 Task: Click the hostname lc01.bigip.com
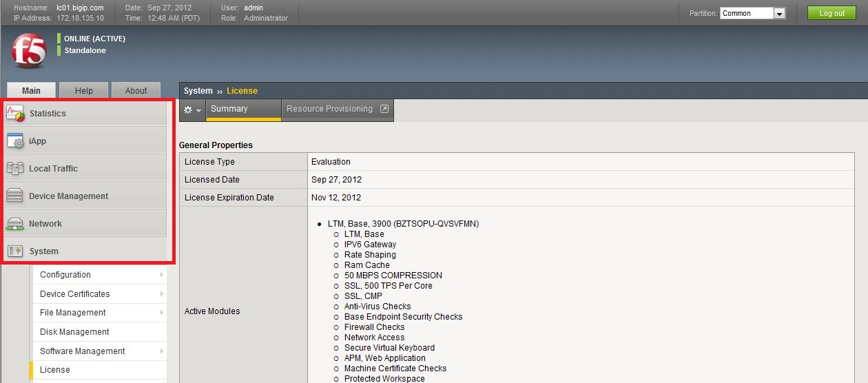[x=80, y=8]
